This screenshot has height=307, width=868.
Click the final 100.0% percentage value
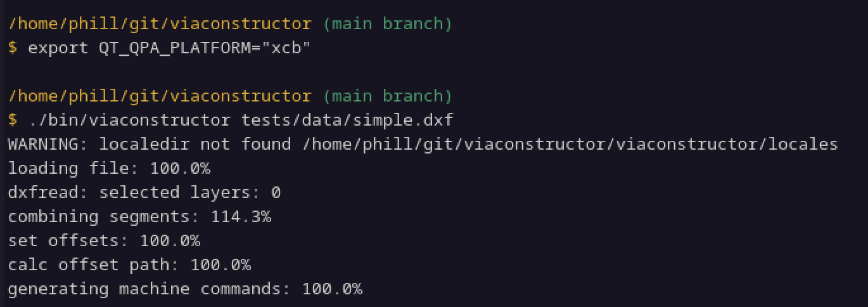[x=332, y=289]
